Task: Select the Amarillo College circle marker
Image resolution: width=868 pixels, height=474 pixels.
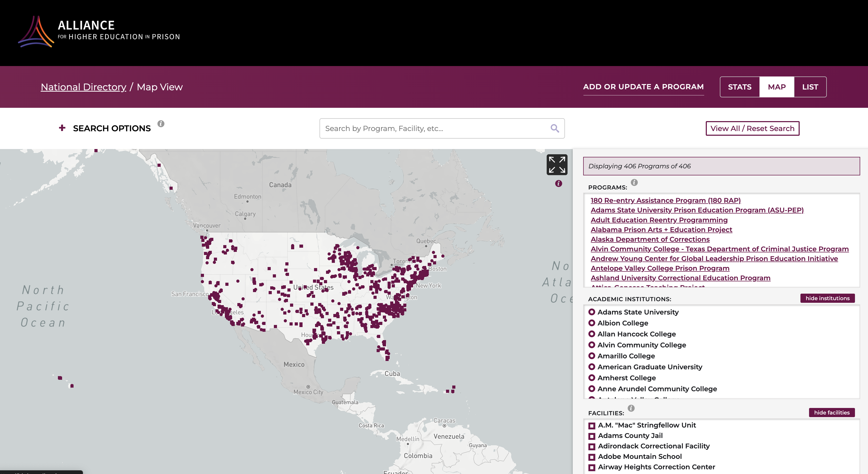Action: (591, 356)
